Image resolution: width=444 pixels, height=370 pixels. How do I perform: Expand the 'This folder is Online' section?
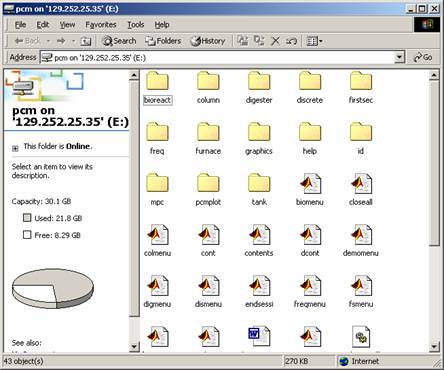(15, 148)
